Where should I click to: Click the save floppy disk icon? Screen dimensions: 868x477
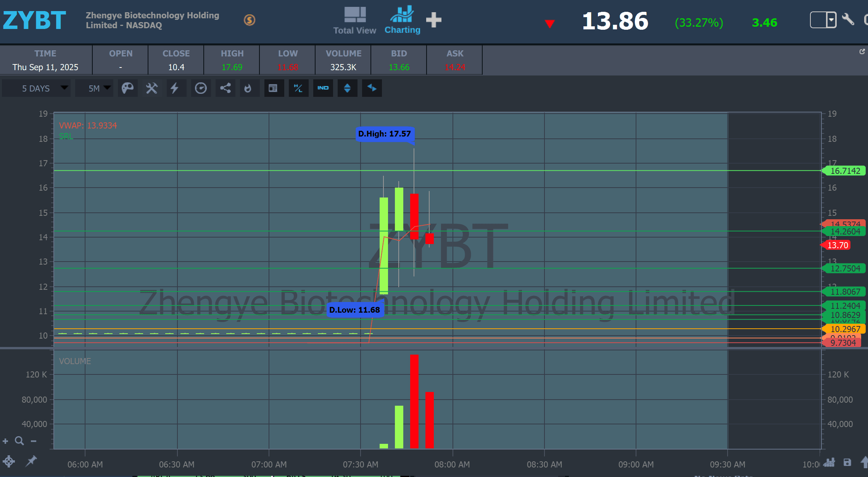pyautogui.click(x=847, y=463)
